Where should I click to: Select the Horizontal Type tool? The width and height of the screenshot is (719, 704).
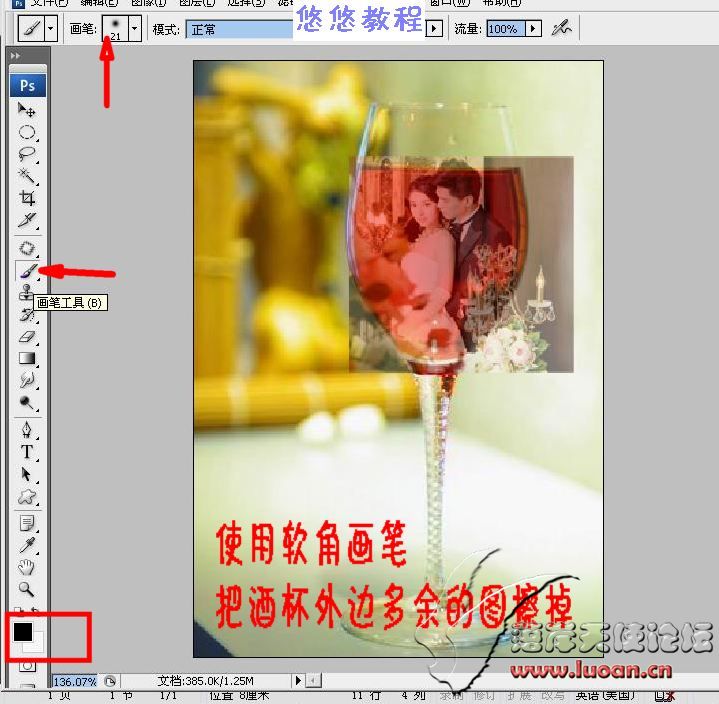pos(27,452)
